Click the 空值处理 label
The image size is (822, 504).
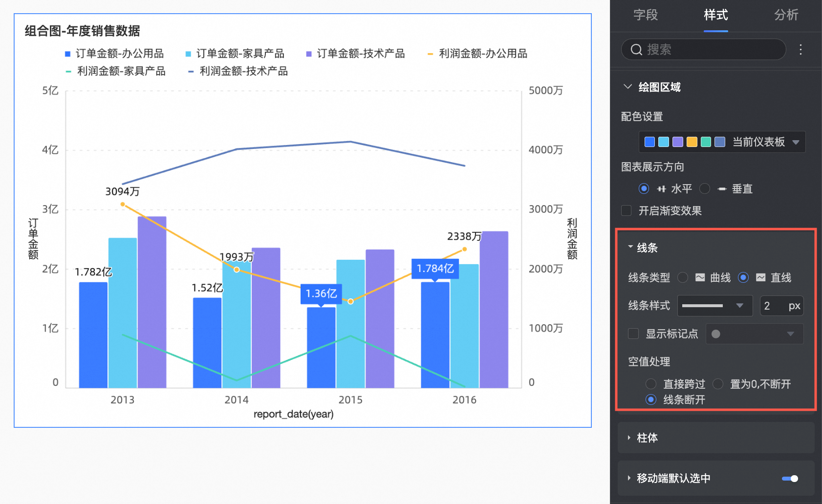point(649,362)
